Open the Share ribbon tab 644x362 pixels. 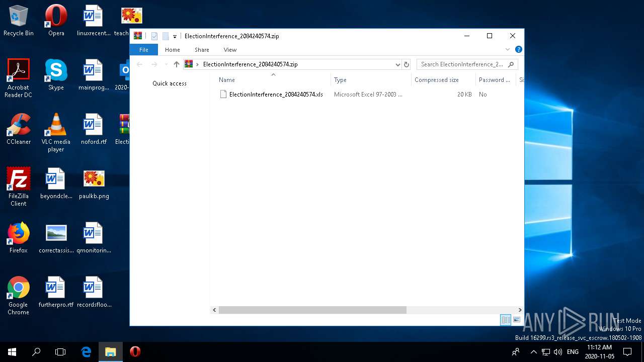pyautogui.click(x=202, y=50)
